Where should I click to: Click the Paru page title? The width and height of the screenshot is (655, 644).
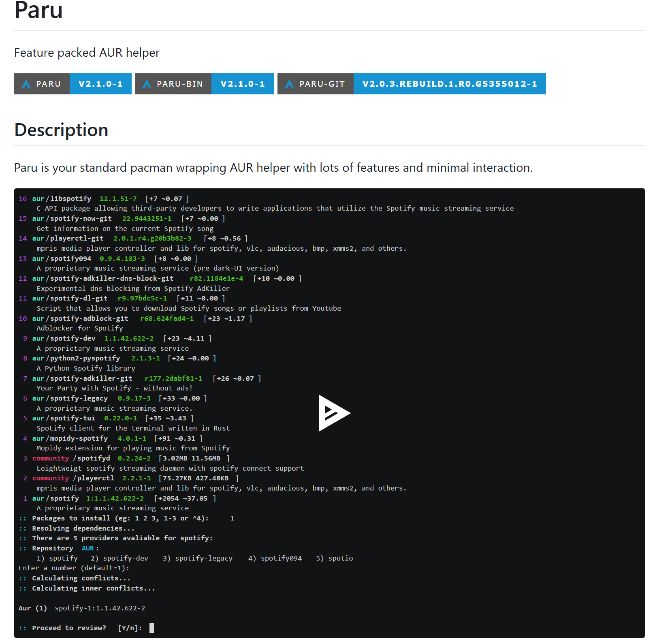coord(38,10)
